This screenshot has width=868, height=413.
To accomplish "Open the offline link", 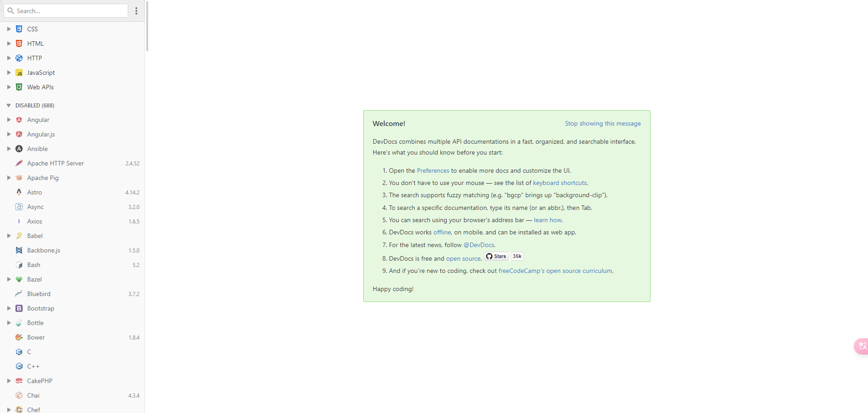I will tap(442, 232).
